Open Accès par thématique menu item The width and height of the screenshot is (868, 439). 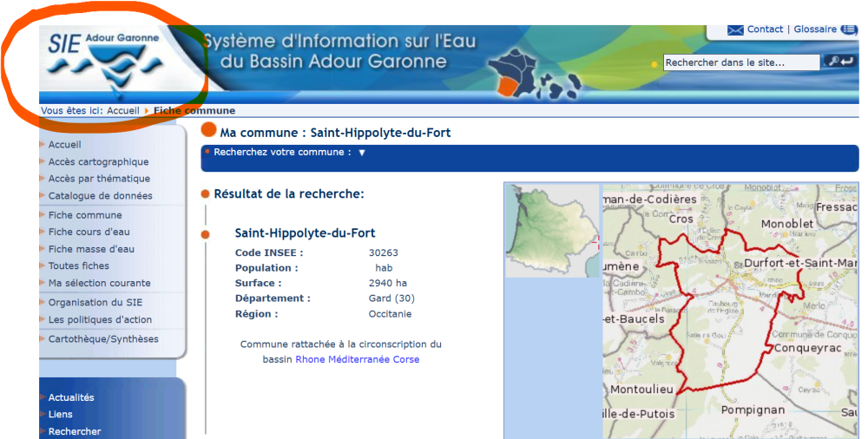tap(99, 179)
